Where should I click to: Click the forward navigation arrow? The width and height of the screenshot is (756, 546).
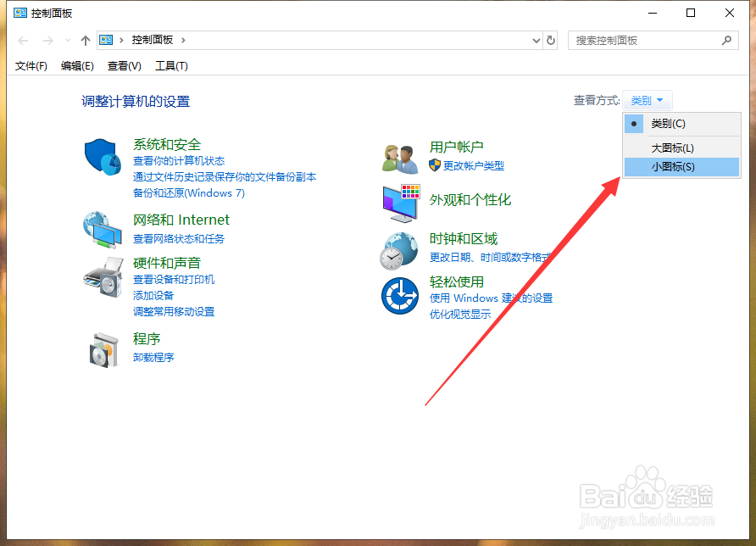pos(47,41)
